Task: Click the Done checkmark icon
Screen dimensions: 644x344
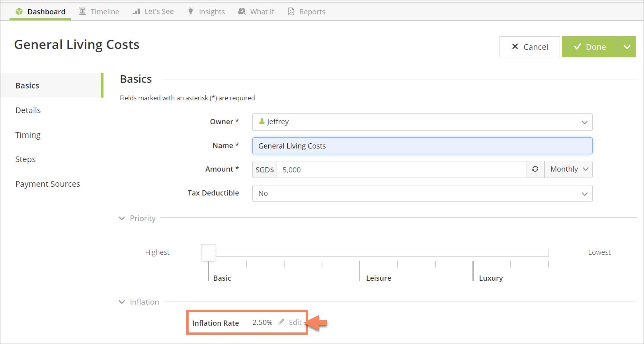Action: point(578,47)
